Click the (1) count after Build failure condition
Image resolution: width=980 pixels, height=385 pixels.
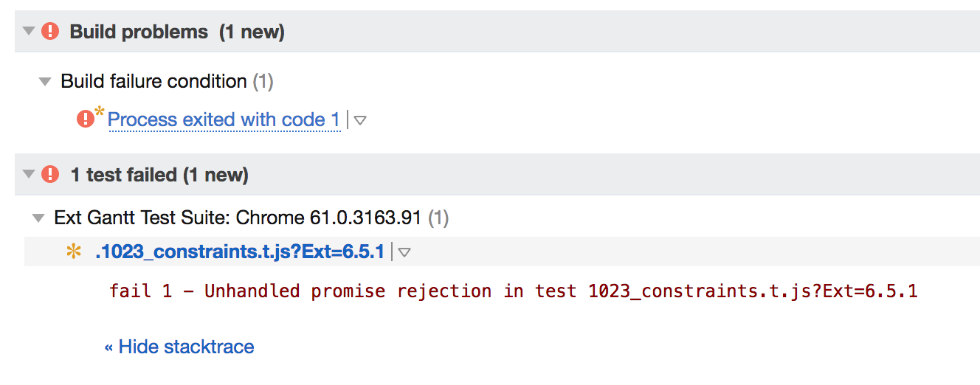coord(263,81)
